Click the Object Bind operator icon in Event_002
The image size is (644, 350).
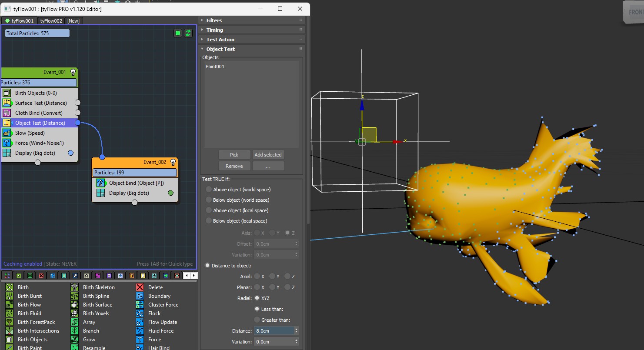click(101, 183)
